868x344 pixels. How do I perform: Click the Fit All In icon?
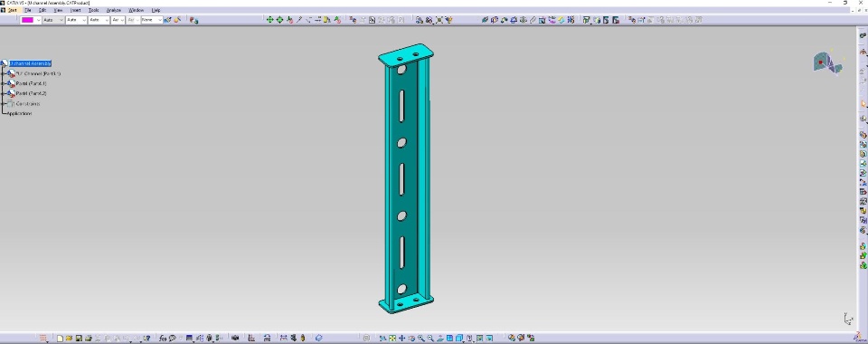pos(392,338)
